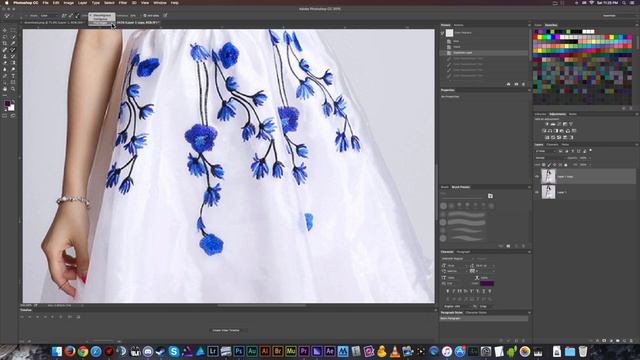Open the Image menu
640x360 pixels.
69,3
